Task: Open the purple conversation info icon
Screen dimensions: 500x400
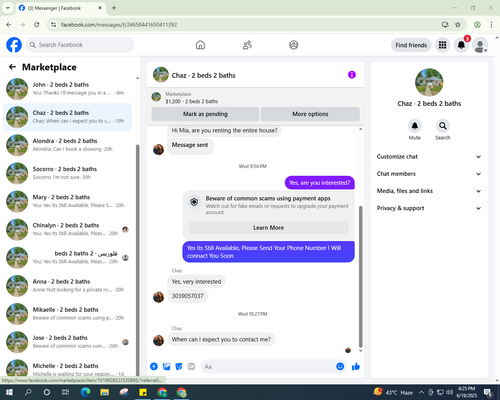Action: point(352,75)
